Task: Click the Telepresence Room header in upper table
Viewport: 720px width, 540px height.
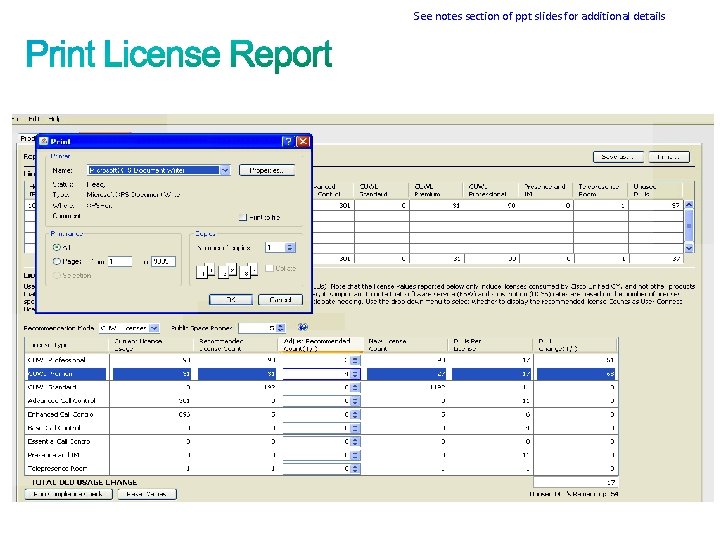Action: [600, 190]
